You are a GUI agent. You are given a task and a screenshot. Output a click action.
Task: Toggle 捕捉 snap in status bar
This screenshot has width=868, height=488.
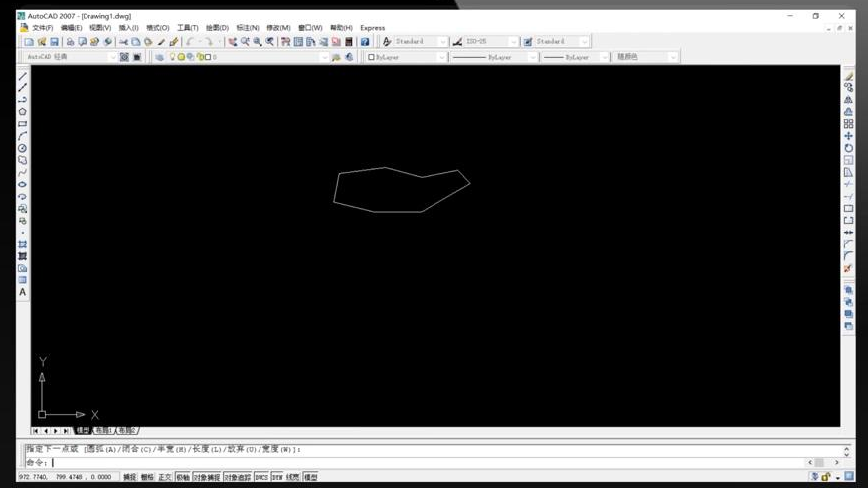(129, 477)
